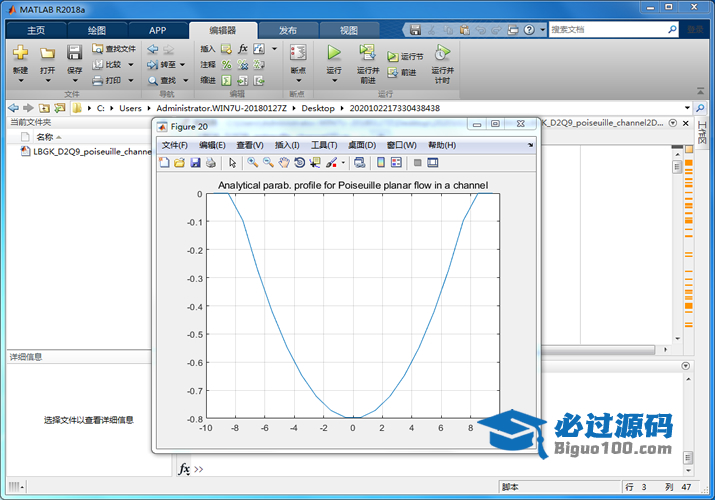Select Edit Plot arrow tool in Figure 20
The width and height of the screenshot is (715, 500).
pyautogui.click(x=233, y=162)
